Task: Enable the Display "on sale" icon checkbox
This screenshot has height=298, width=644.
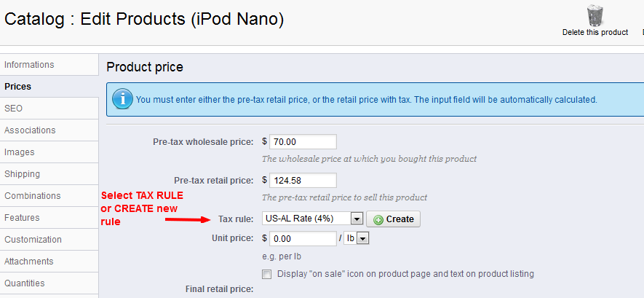Action: (267, 275)
